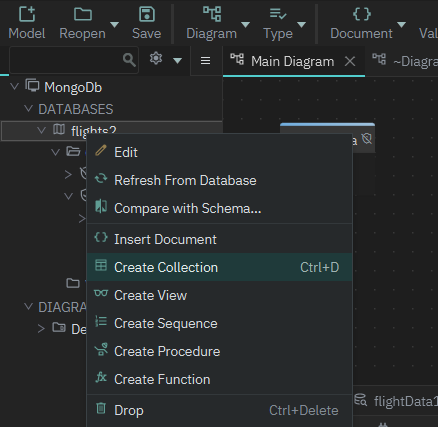Collapse the flights2 database node
The width and height of the screenshot is (438, 427).
(42, 130)
